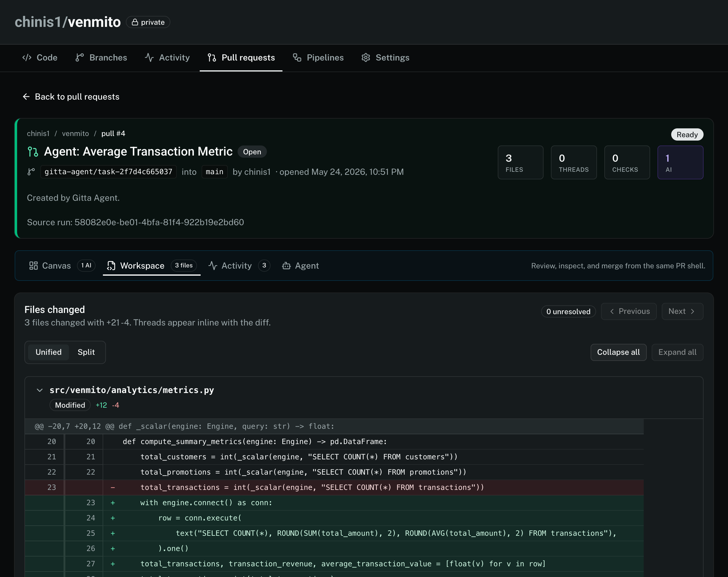The width and height of the screenshot is (728, 577).
Task: Click the gitta-agent/task-2f7d4c665037 branch label
Action: click(108, 172)
